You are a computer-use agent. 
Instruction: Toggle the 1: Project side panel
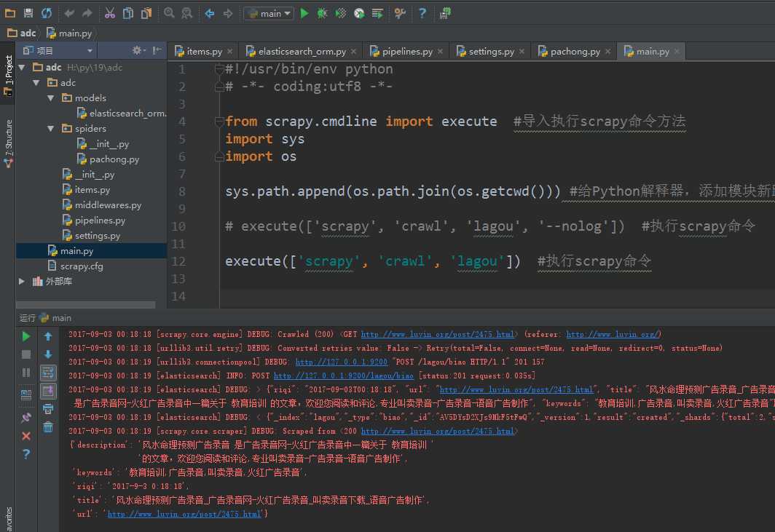click(8, 74)
